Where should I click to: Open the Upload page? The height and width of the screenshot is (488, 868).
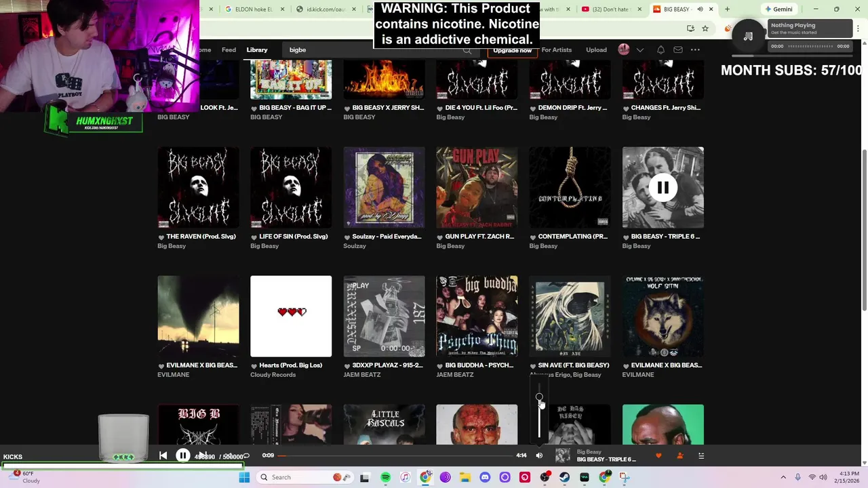(x=596, y=49)
